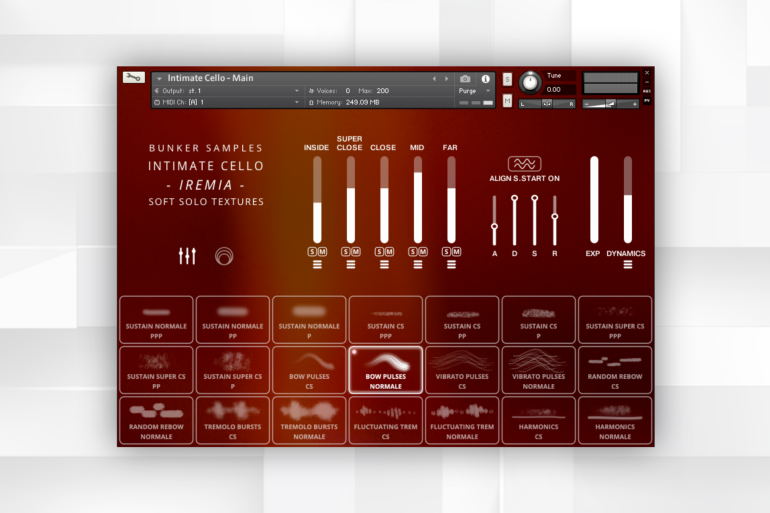770x513 pixels.
Task: Click the Tune knob
Action: click(x=530, y=82)
